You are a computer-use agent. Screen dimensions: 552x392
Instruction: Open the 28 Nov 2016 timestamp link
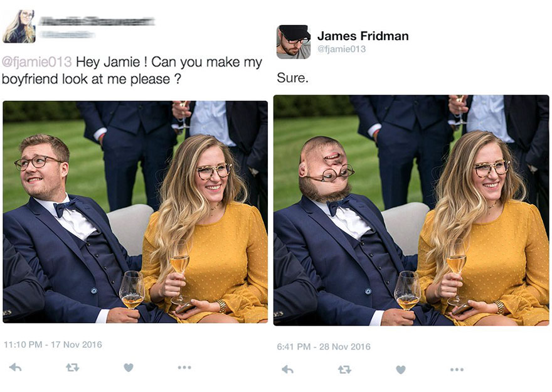click(x=323, y=345)
